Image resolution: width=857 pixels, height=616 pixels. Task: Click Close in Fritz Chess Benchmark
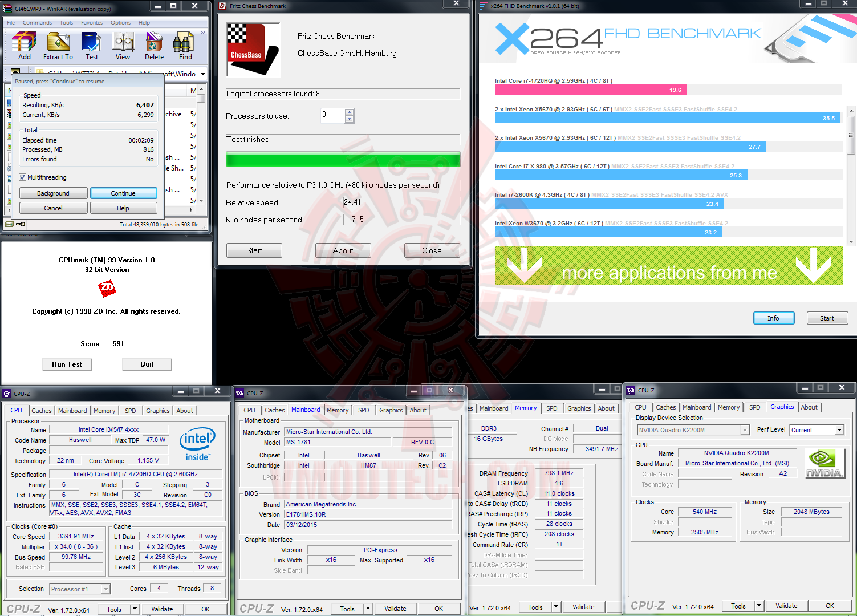(432, 250)
